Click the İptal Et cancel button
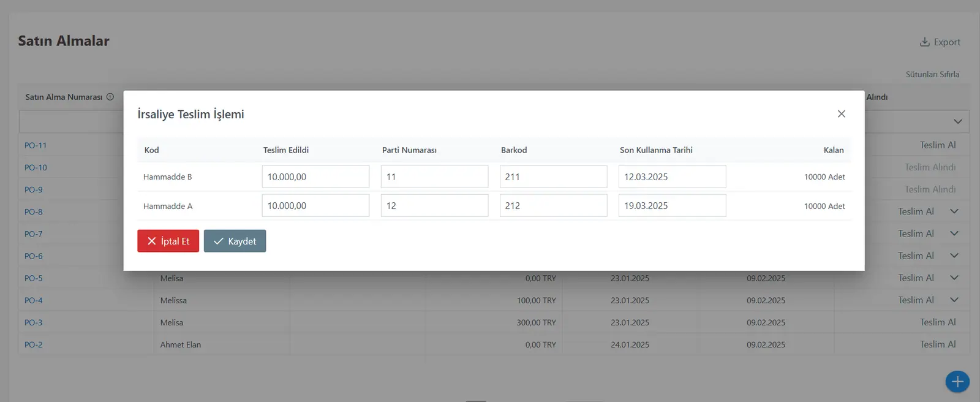The height and width of the screenshot is (402, 980). (x=168, y=241)
